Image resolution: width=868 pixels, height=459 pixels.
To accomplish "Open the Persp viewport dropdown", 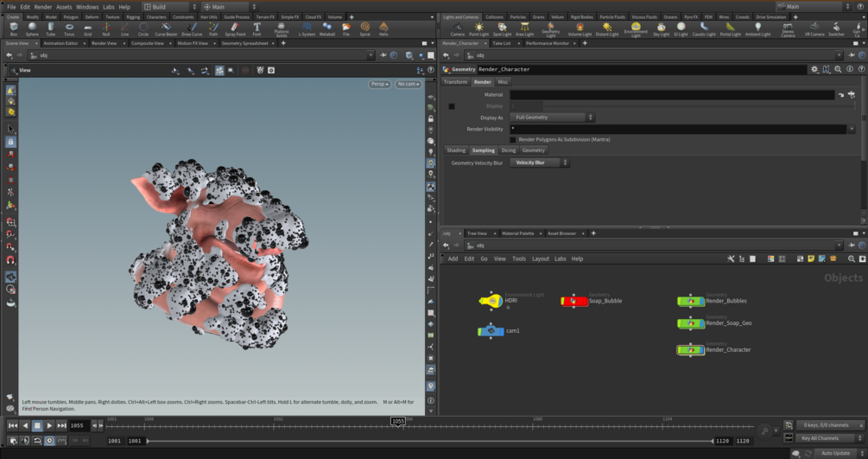I will coord(380,84).
